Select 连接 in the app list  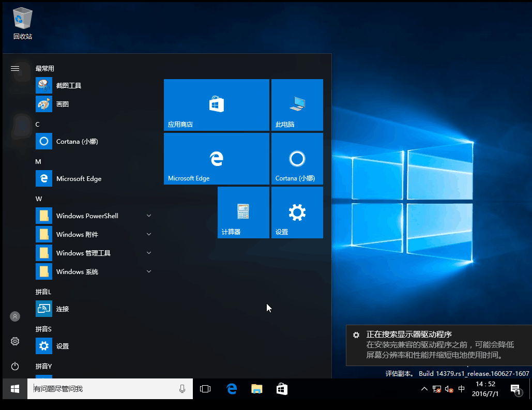[62, 309]
